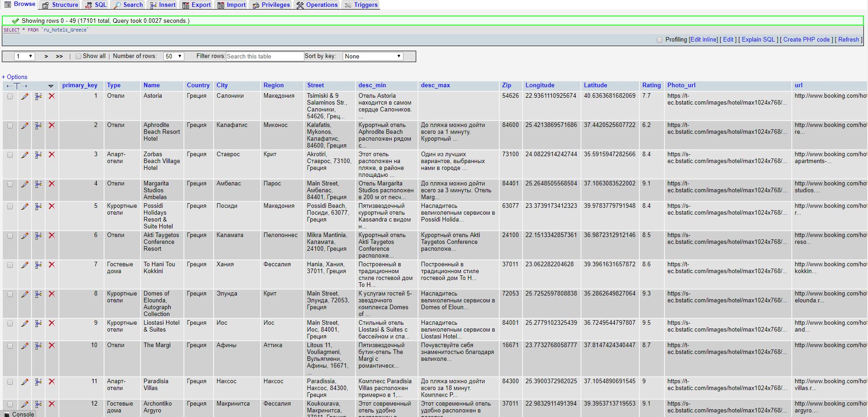
Task: Select checkbox for row 4 Margarita Studios
Action: [10, 184]
